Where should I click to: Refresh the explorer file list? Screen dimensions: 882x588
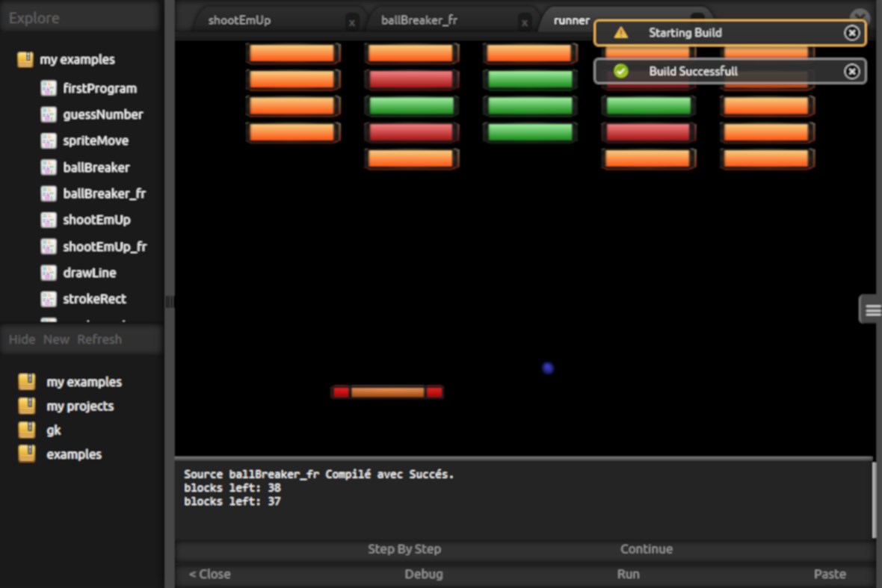coord(99,339)
